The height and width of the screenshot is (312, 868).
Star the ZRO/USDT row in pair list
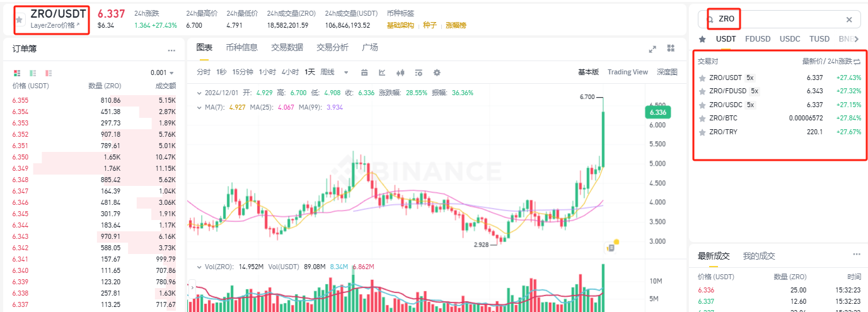702,78
